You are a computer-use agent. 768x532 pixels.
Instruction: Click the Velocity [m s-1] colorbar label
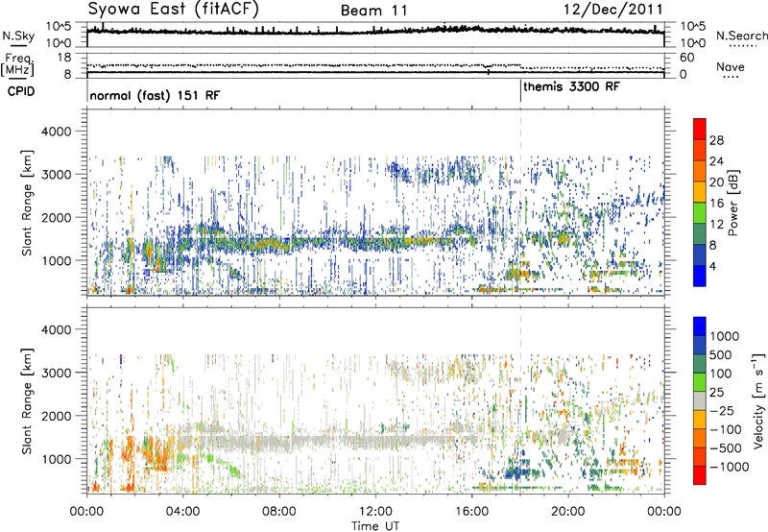coord(758,400)
